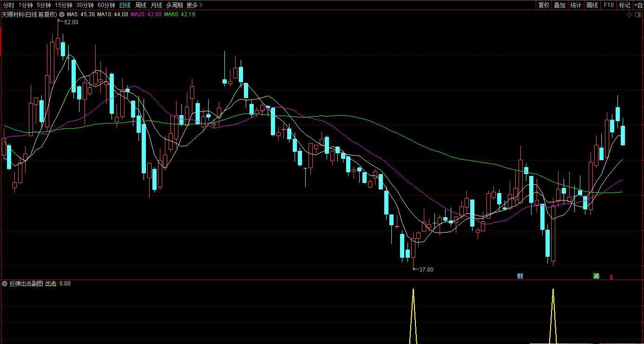Screen dimensions: 644x344
Task: Switch to the 周线 weekly tab
Action: [140, 5]
